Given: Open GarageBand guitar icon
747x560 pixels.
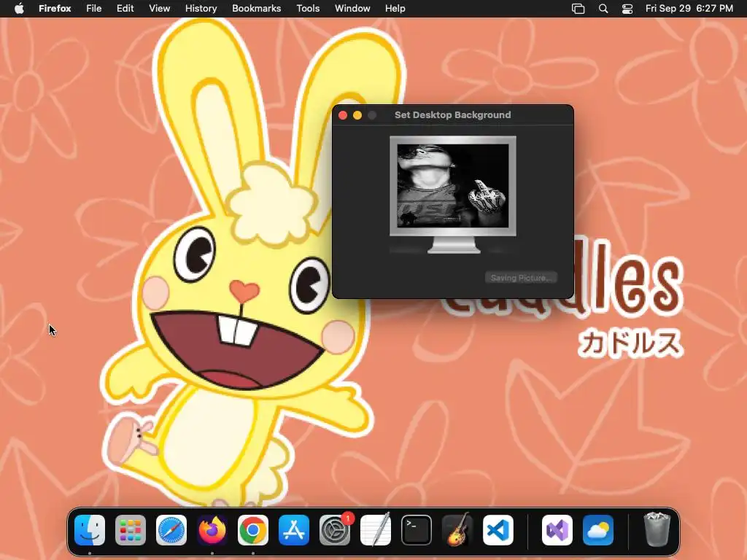Looking at the screenshot, I should click(x=457, y=530).
